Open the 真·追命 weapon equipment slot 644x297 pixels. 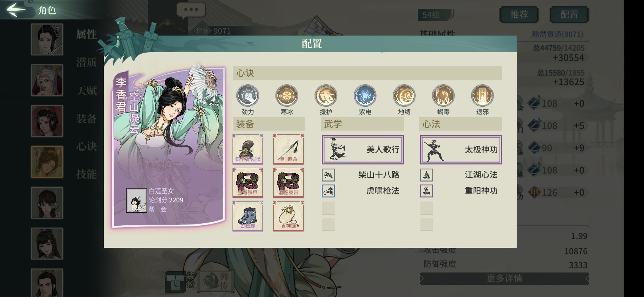[288, 149]
